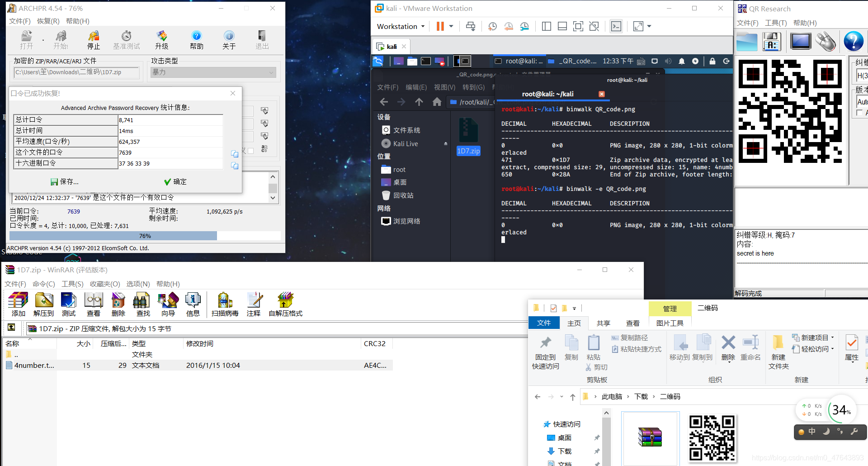
Task: Toggle IME moon (half/full width) button
Action: 826,431
